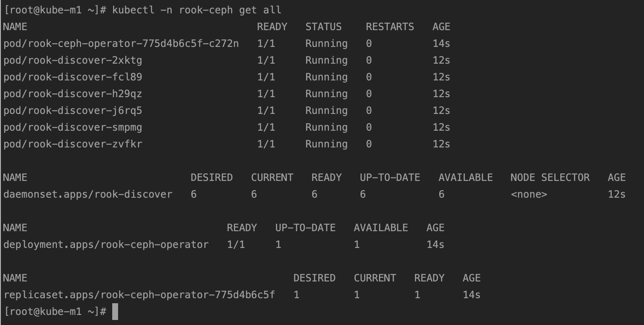
Task: Click daemonset.apps/rook-discover resource name
Action: click(88, 194)
